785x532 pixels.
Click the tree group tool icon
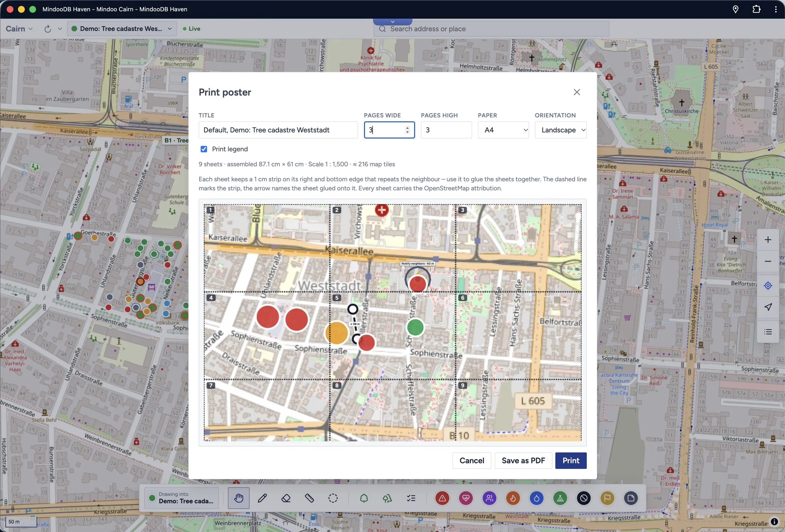click(x=388, y=498)
